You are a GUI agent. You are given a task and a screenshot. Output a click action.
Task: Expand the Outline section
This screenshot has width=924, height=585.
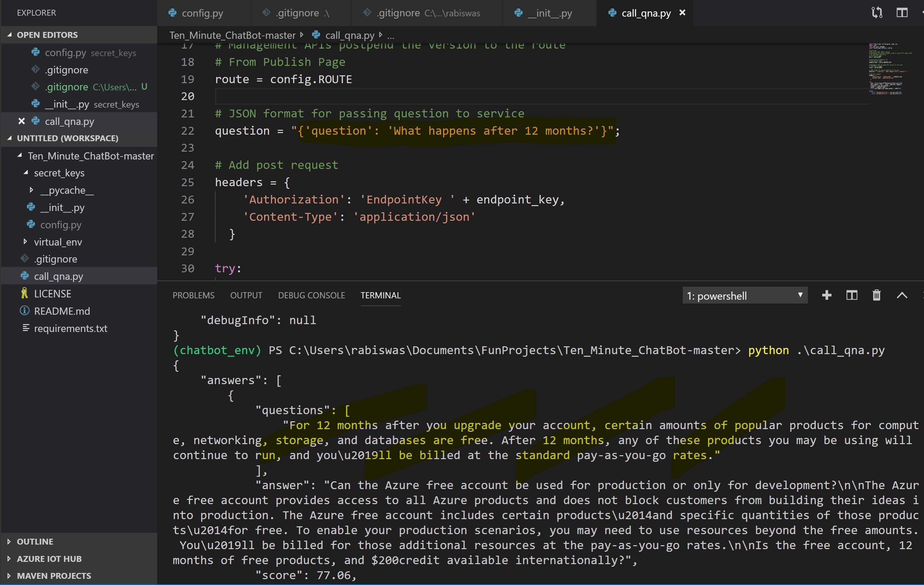[x=79, y=541]
